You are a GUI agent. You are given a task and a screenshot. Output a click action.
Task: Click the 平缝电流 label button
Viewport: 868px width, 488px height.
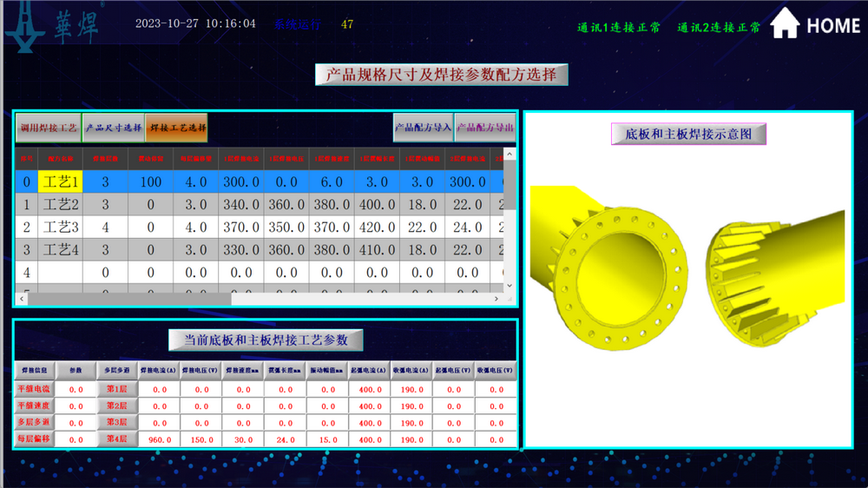(x=34, y=390)
